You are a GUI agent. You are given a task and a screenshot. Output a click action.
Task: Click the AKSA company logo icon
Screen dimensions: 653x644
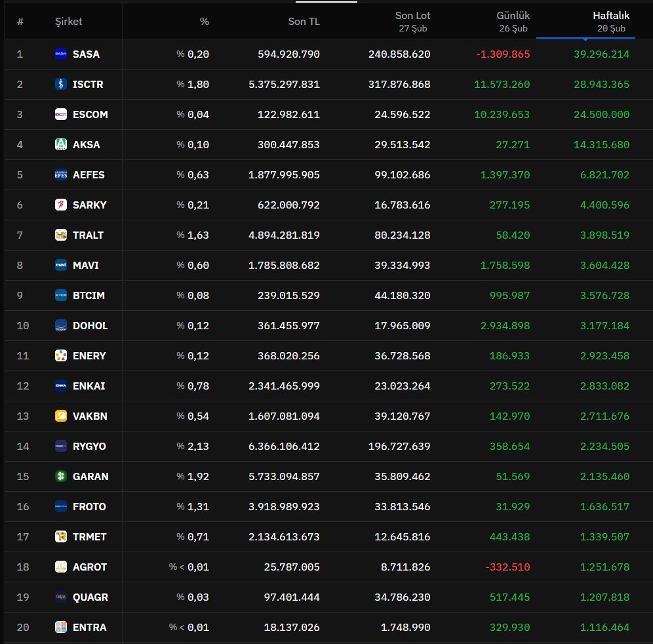coord(61,144)
